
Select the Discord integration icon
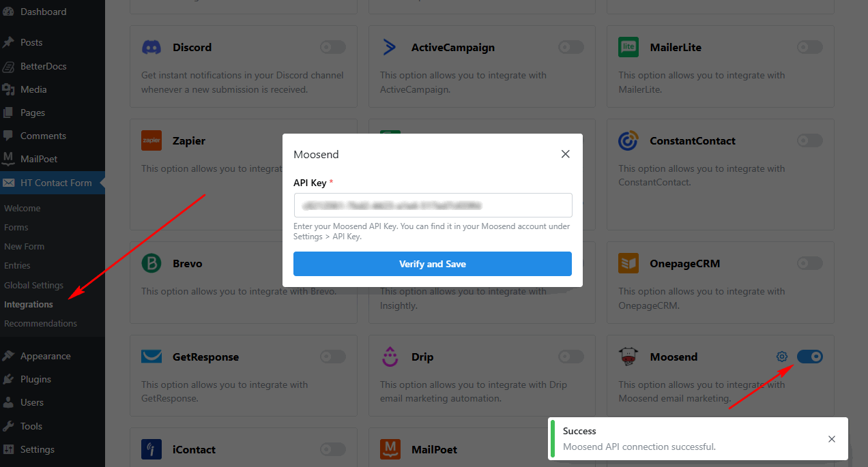pos(151,47)
